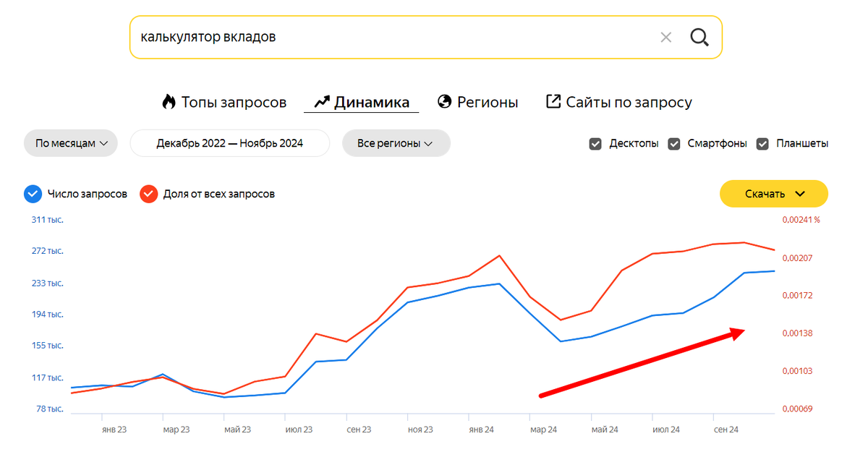Viewport: 868px width, 452px height.
Task: Open the По месяцам dropdown
Action: click(x=70, y=143)
